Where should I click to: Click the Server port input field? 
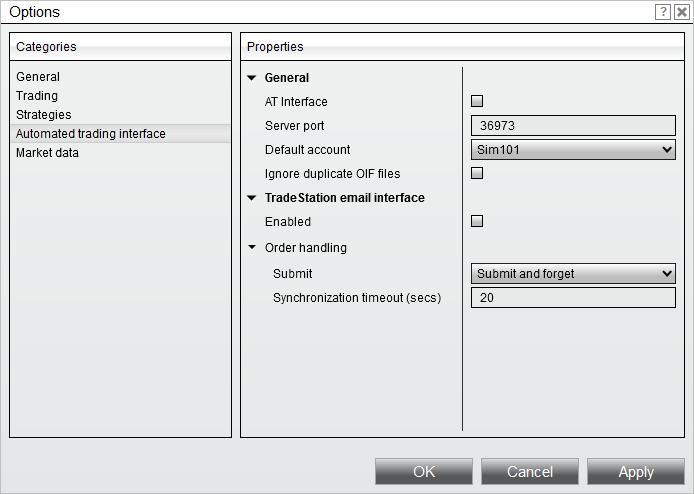(x=573, y=126)
